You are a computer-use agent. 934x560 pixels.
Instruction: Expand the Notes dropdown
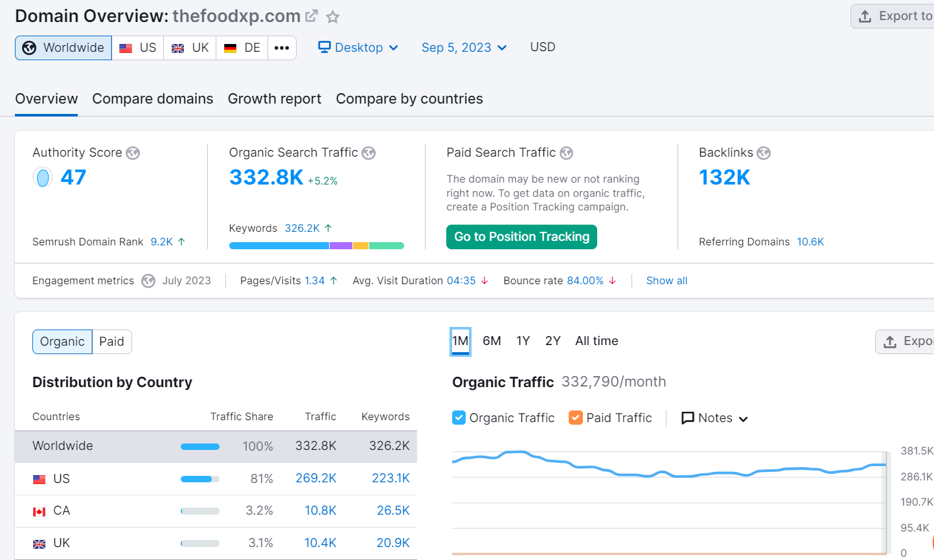point(714,418)
